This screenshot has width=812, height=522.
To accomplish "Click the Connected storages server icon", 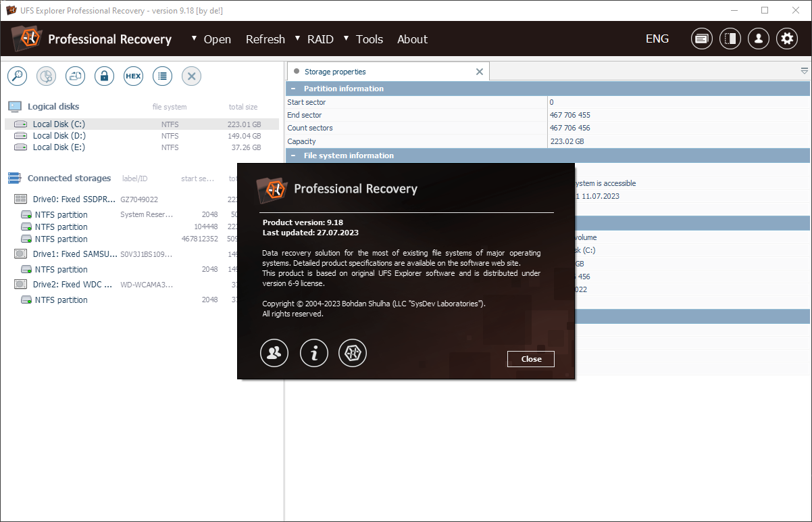I will (14, 178).
